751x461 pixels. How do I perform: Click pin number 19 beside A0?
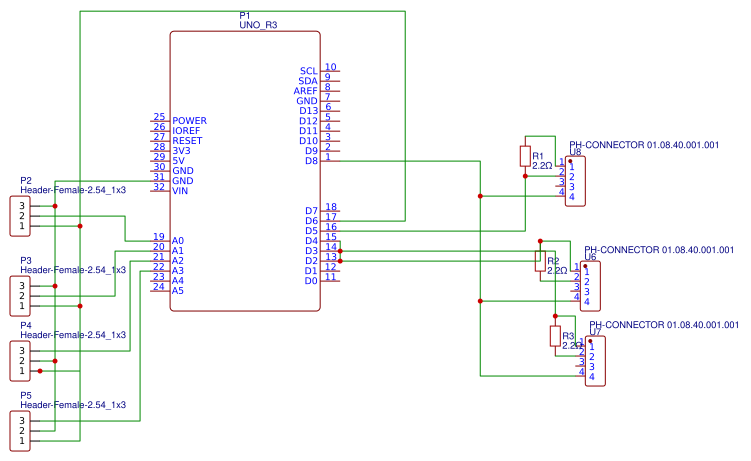(x=159, y=237)
